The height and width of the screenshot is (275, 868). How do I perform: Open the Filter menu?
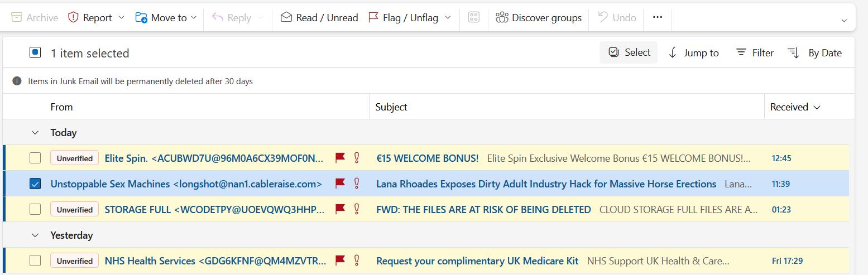pyautogui.click(x=755, y=52)
